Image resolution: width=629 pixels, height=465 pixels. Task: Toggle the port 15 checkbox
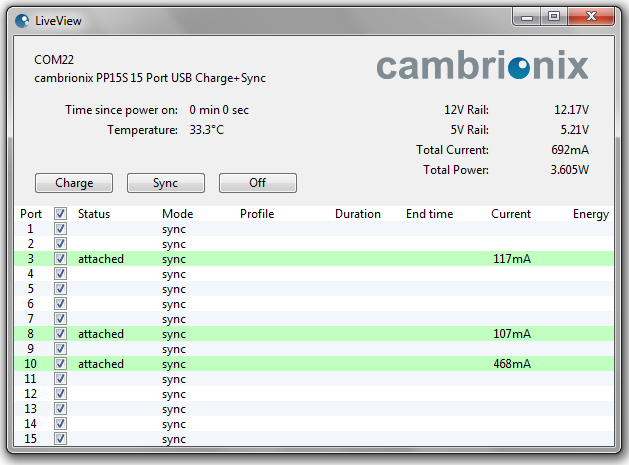pyautogui.click(x=61, y=439)
